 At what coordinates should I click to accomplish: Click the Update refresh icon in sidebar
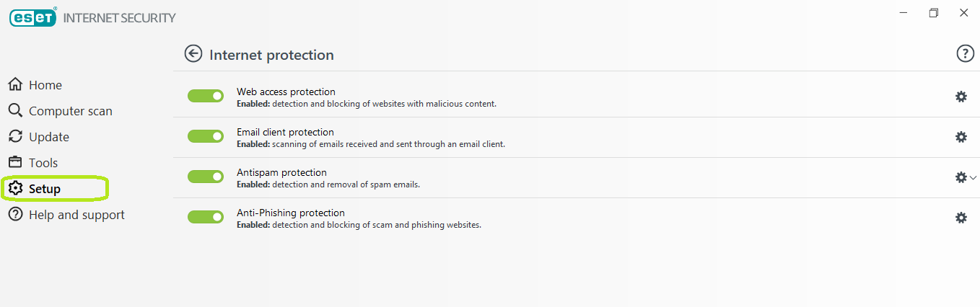coord(16,137)
